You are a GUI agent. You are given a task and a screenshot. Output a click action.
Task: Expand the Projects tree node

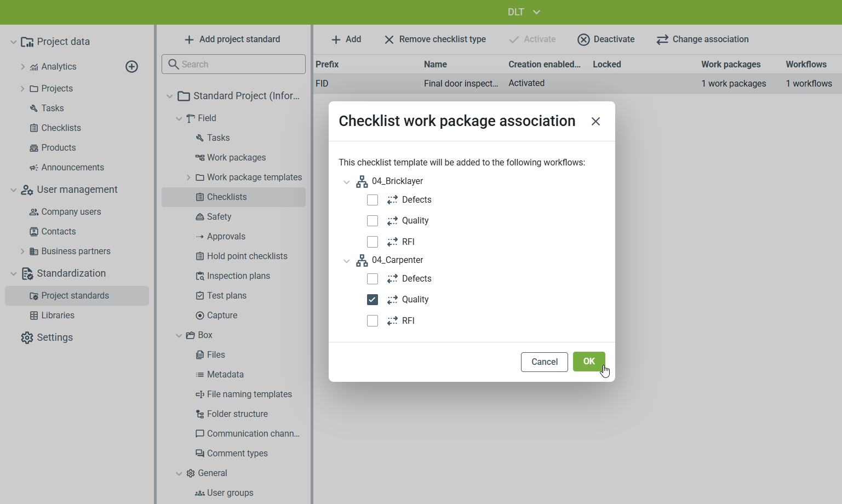[22, 89]
